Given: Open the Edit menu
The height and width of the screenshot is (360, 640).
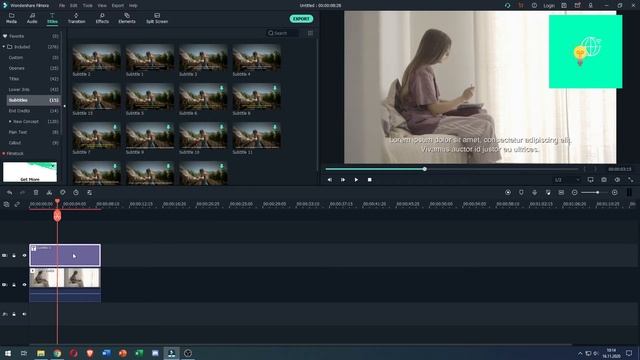Looking at the screenshot, I should point(73,6).
